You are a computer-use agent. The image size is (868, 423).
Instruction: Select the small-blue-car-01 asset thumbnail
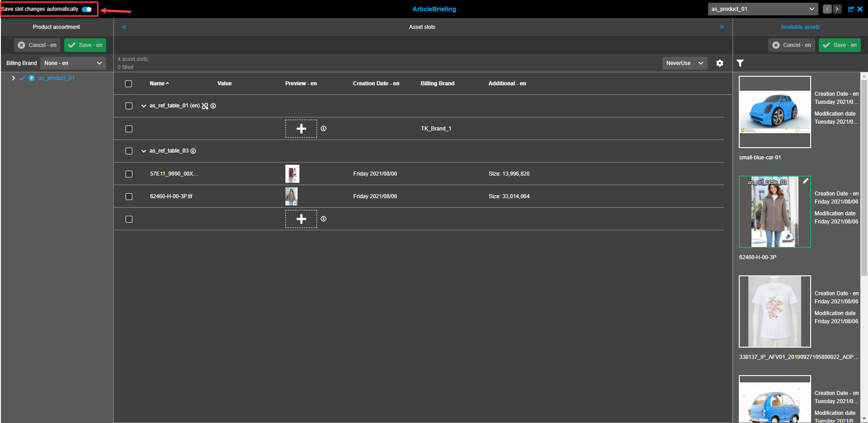[x=774, y=112]
